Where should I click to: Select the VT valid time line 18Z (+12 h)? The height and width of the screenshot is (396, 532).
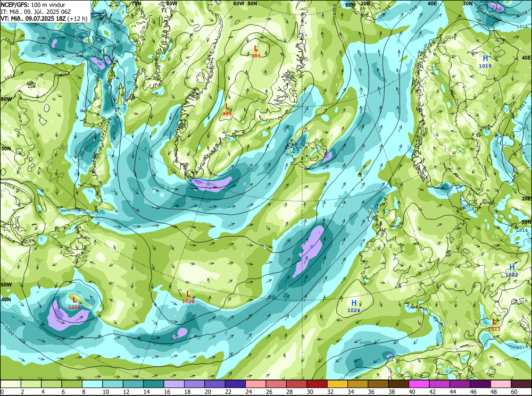pos(44,18)
